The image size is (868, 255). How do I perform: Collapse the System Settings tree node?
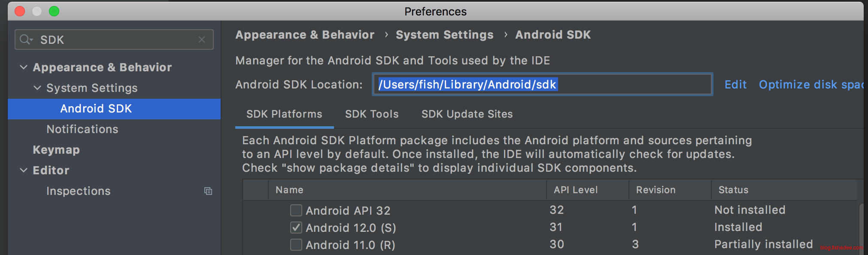pyautogui.click(x=37, y=88)
